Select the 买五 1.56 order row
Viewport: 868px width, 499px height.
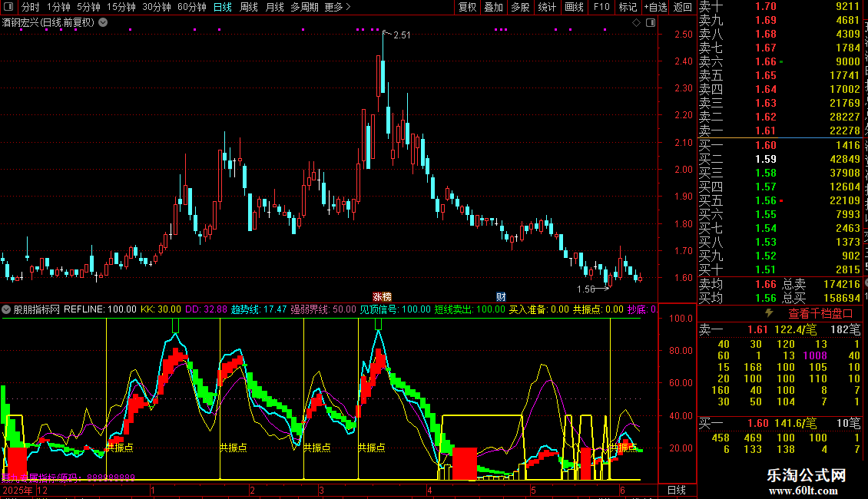[x=780, y=200]
